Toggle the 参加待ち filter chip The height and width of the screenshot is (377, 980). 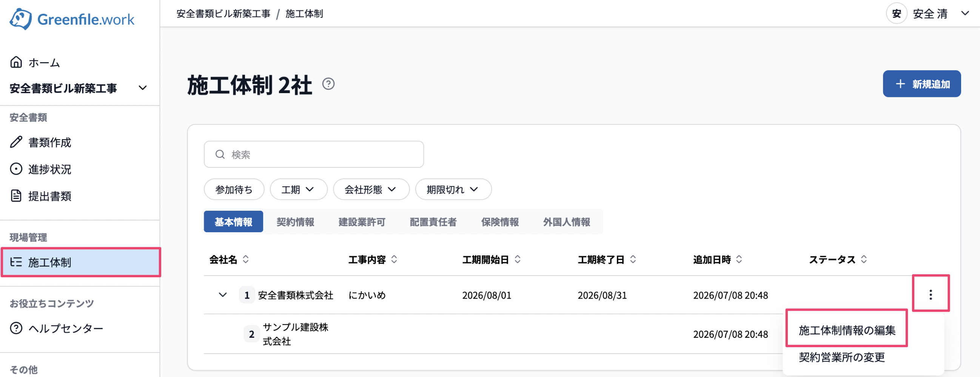click(234, 189)
